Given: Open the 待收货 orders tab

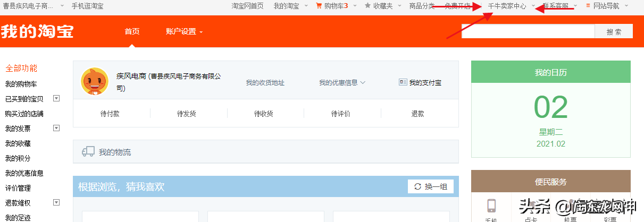Looking at the screenshot, I should click(264, 114).
